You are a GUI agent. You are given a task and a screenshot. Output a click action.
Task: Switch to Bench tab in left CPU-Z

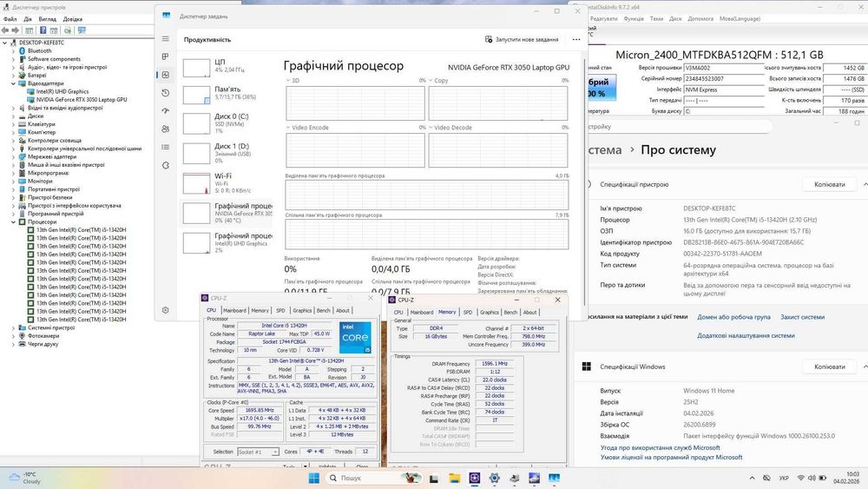tap(323, 311)
